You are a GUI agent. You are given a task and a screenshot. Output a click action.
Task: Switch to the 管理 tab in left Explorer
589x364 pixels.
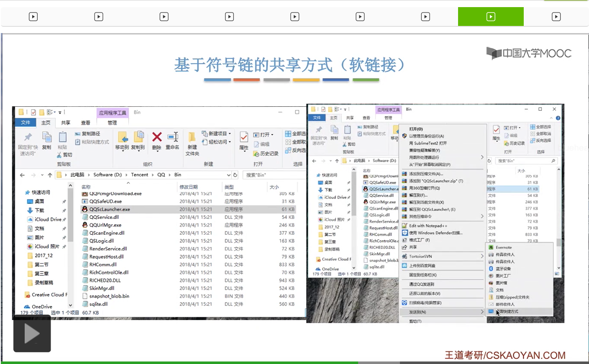pyautogui.click(x=112, y=123)
